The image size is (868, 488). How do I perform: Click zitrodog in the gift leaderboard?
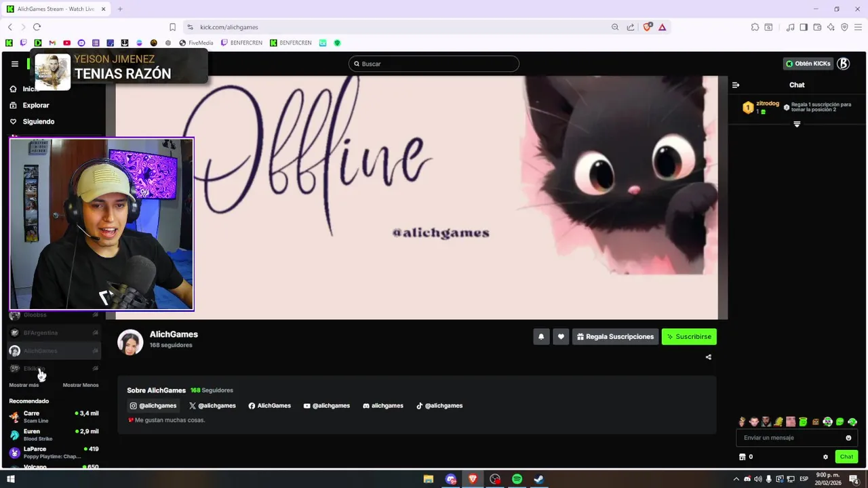(767, 103)
